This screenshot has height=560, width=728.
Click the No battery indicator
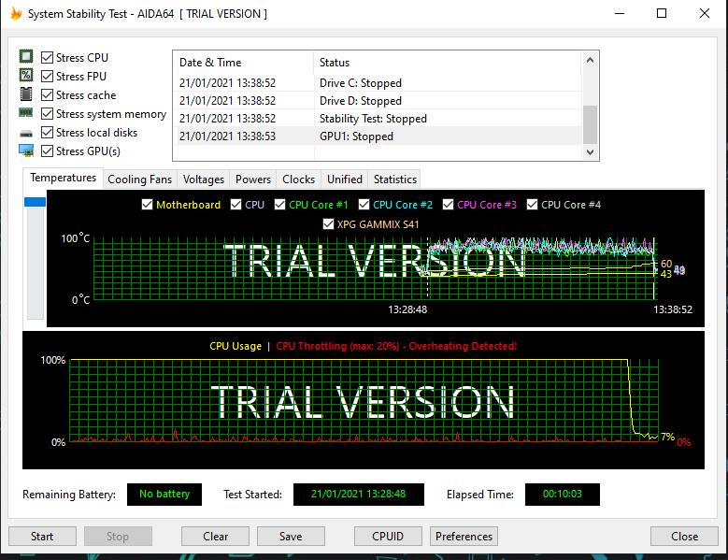point(164,494)
